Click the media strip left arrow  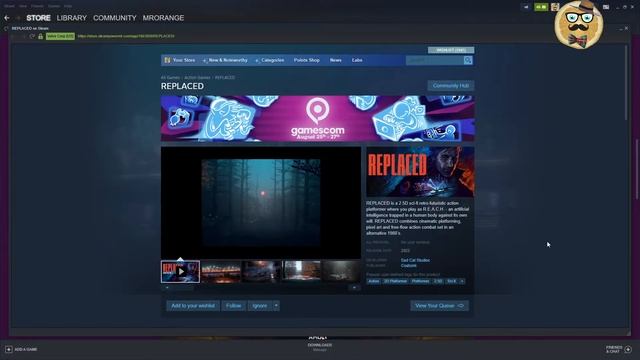point(167,287)
